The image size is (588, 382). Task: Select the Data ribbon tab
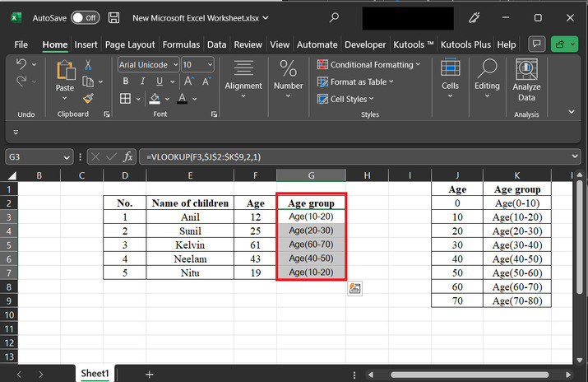(x=217, y=44)
